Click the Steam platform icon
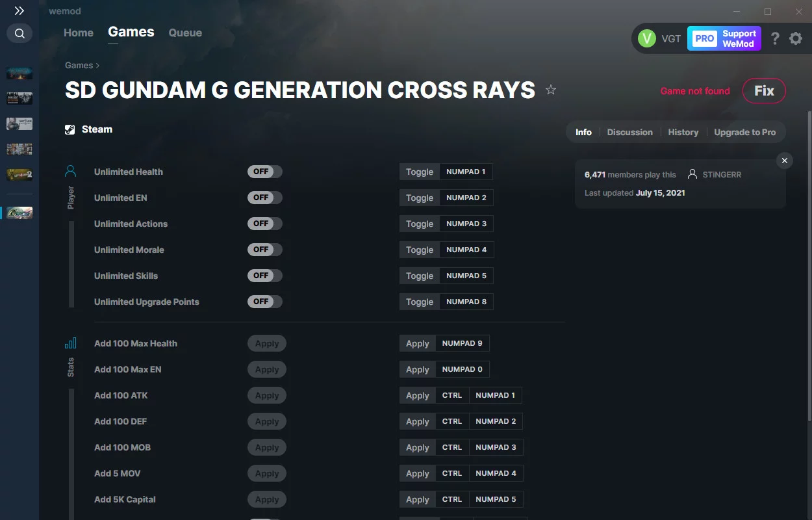Viewport: 812px width, 520px height. tap(70, 129)
